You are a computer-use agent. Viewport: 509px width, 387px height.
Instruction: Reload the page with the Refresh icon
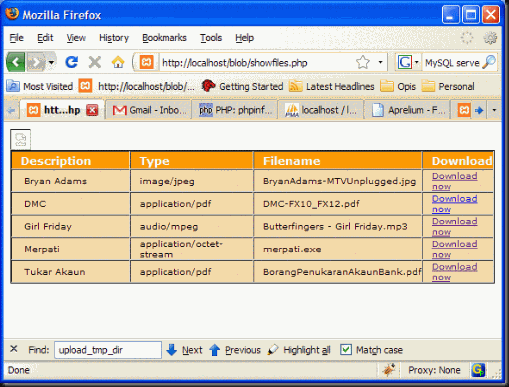tap(72, 62)
